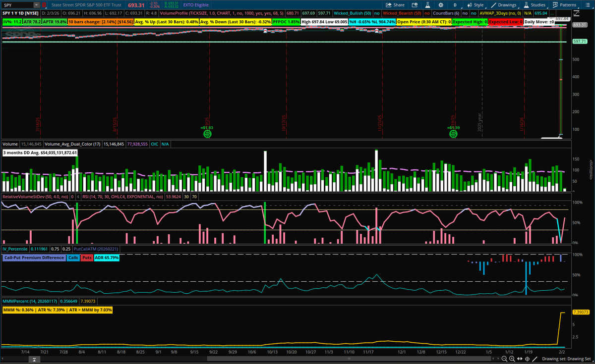Click the Open Price (8:30 AM CT) label
This screenshot has height=364, width=595.
pos(423,22)
